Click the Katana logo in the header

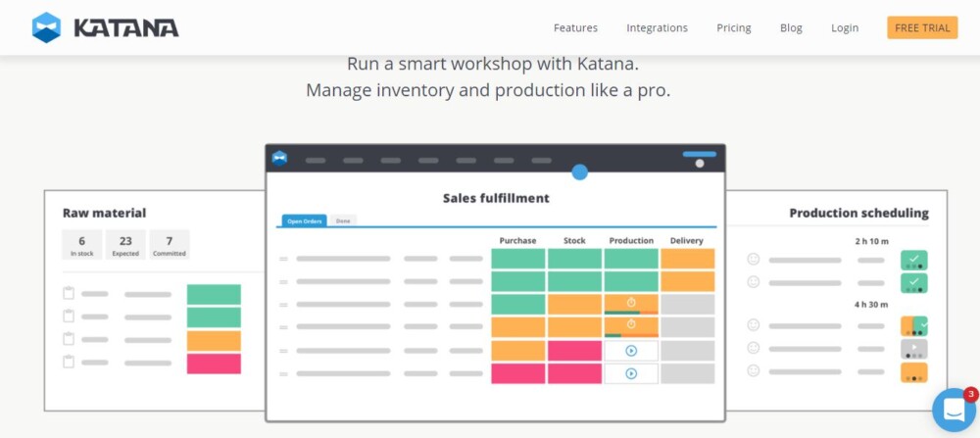(x=105, y=27)
